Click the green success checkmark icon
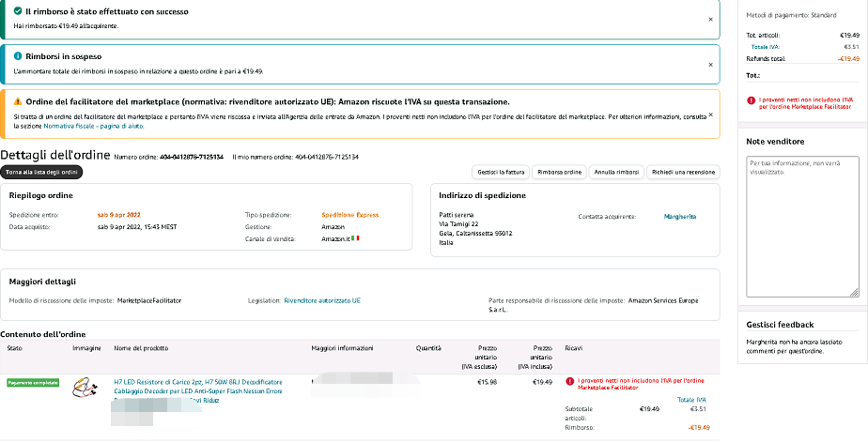This screenshot has width=868, height=443. [x=18, y=11]
